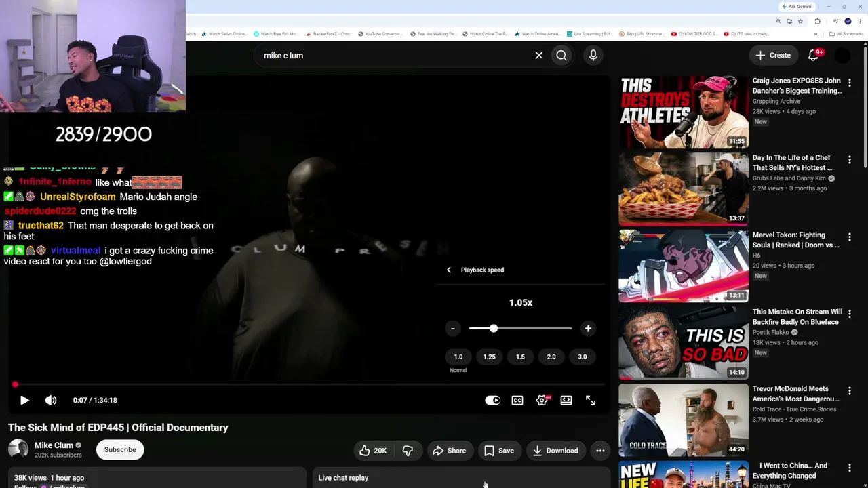This screenshot has width=868, height=488.
Task: Open the FrankerFaceZ bookmark
Action: click(329, 34)
